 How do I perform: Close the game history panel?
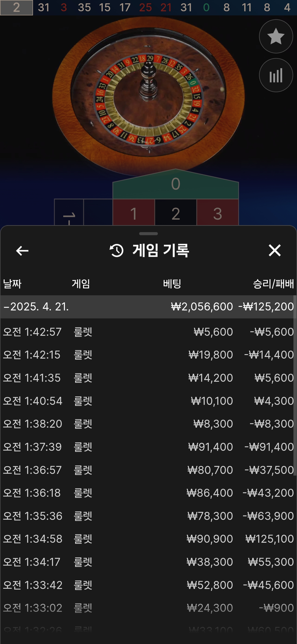274,250
